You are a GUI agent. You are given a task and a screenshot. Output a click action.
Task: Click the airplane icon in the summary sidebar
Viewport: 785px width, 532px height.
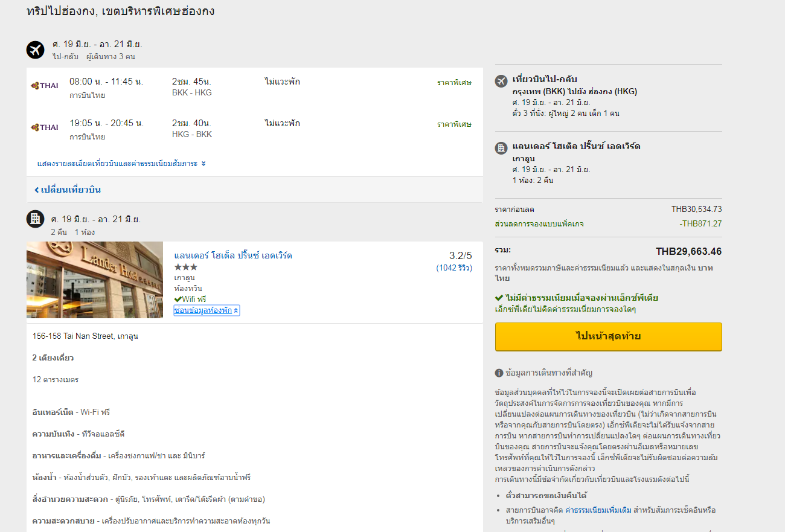click(x=501, y=81)
